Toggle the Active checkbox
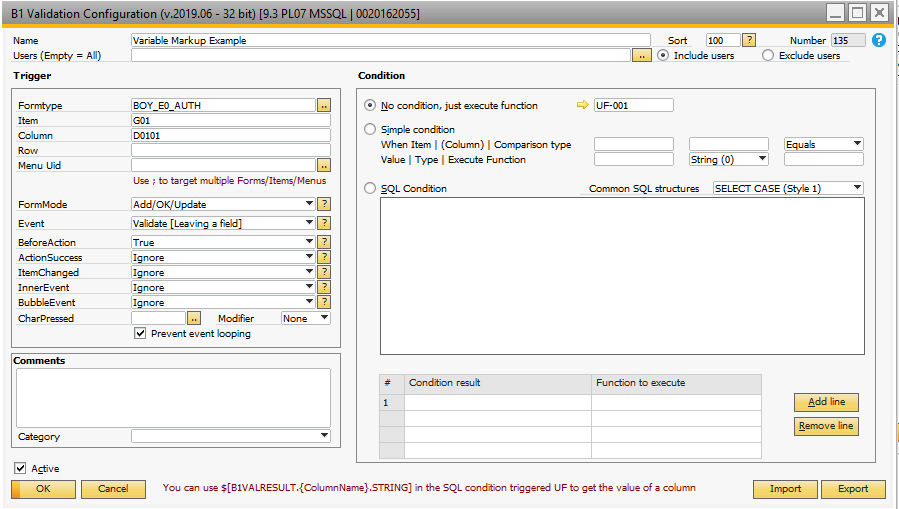The height and width of the screenshot is (509, 899). click(x=20, y=468)
